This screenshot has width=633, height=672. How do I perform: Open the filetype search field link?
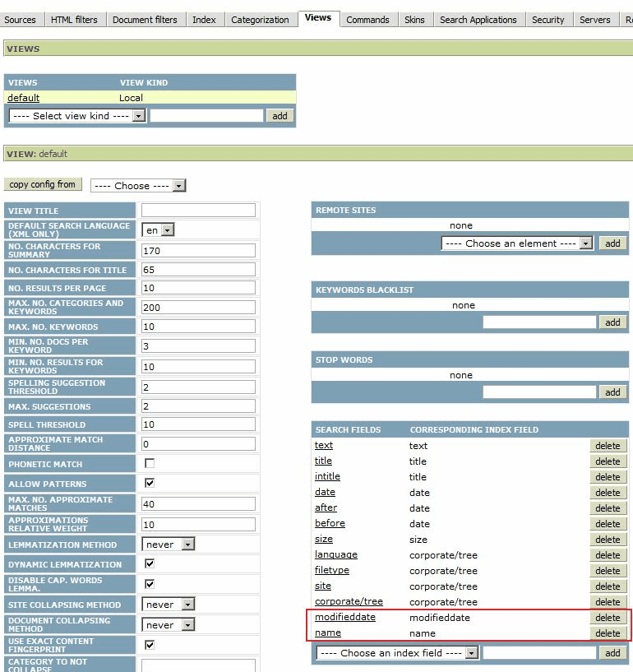click(x=332, y=571)
